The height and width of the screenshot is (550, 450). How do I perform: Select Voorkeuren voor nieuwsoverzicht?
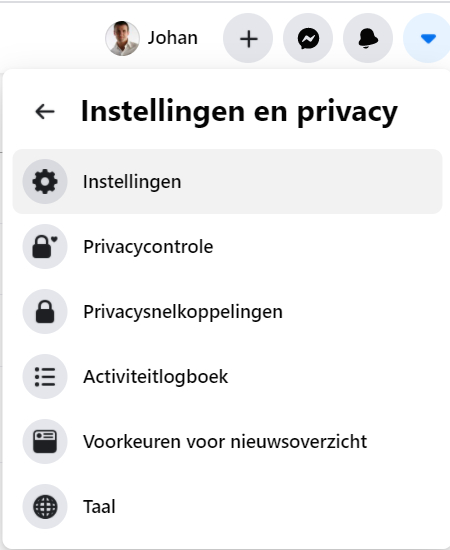point(227,442)
